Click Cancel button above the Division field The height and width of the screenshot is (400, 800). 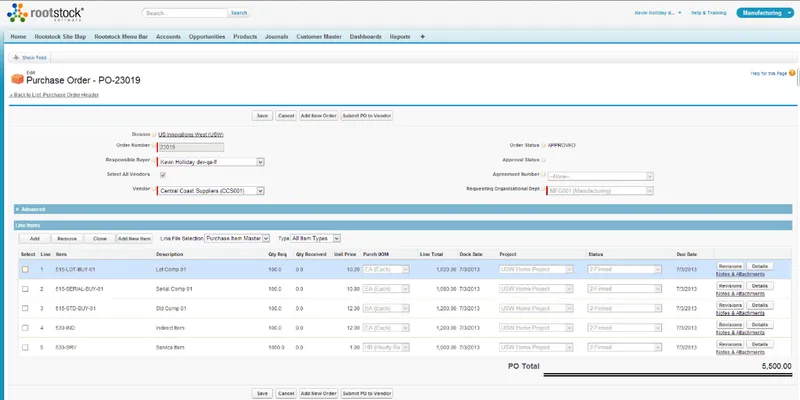[286, 116]
